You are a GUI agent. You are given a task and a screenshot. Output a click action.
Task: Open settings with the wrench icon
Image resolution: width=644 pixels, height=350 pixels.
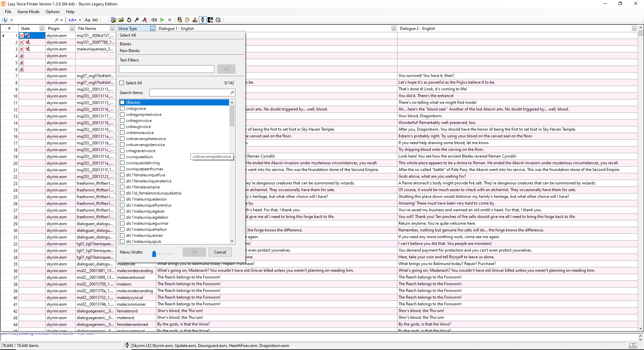click(x=137, y=20)
